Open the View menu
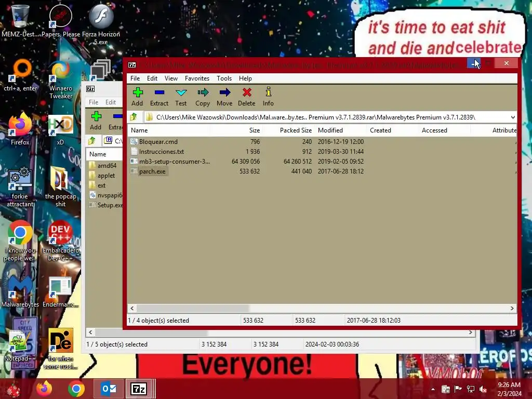The image size is (532, 399). pyautogui.click(x=171, y=78)
